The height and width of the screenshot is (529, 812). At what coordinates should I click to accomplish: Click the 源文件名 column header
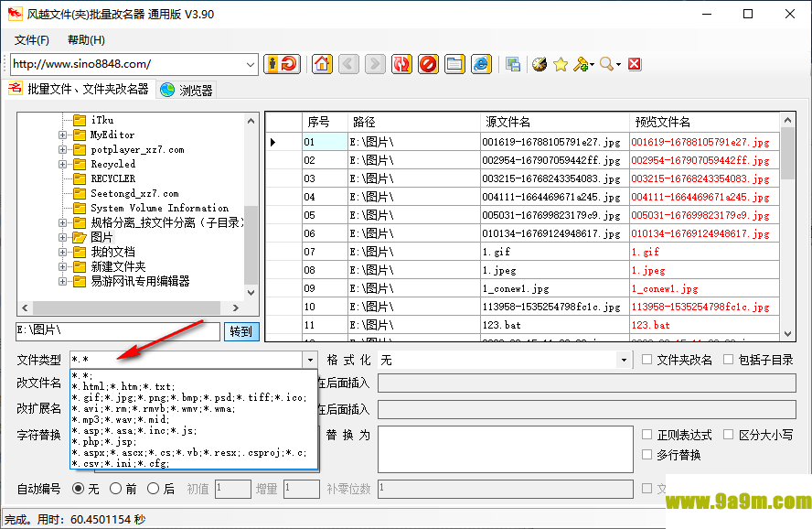tap(555, 122)
